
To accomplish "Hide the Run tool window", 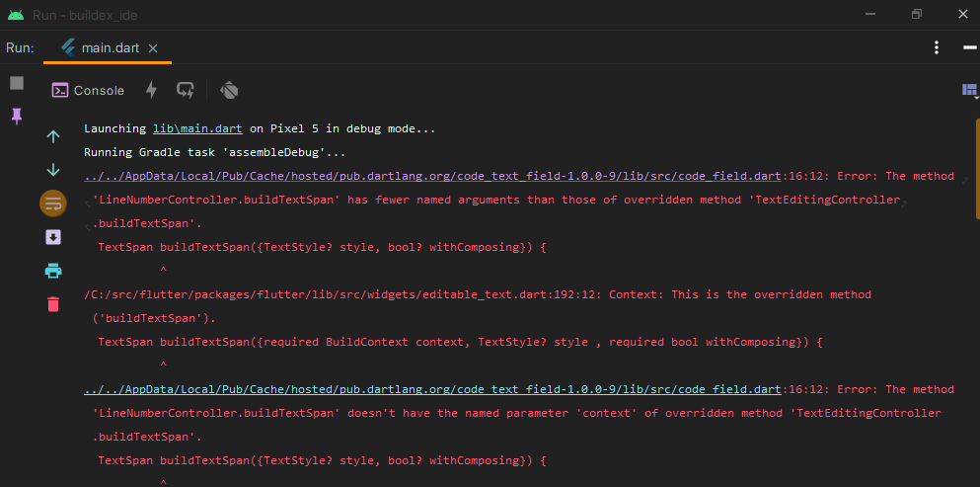I will 969,47.
